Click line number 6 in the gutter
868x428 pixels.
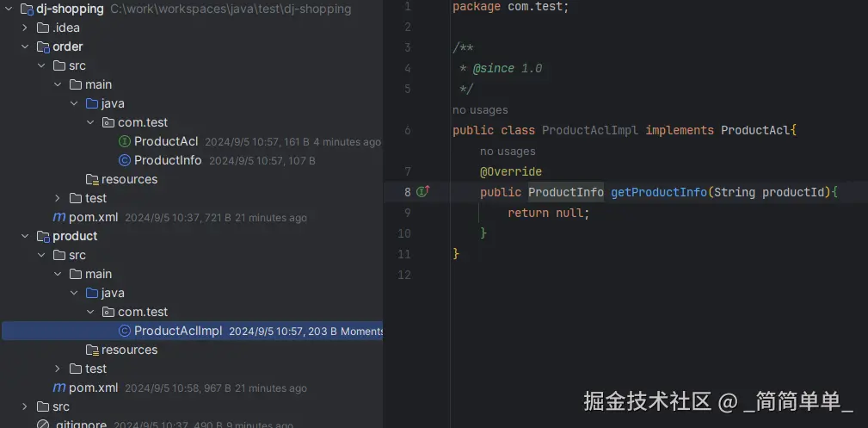(x=408, y=130)
